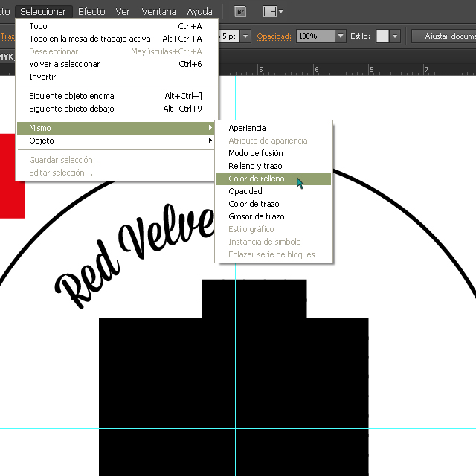Select Color de relleno option
This screenshot has width=476, height=476.
point(274,178)
